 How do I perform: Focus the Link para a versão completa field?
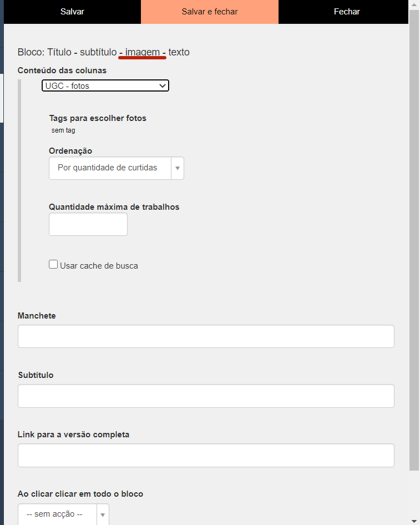206,455
